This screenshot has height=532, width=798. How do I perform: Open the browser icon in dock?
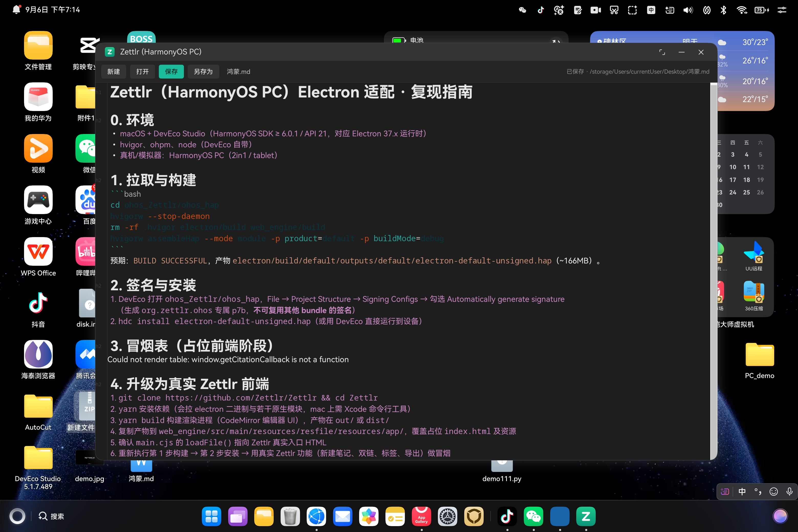click(x=316, y=516)
